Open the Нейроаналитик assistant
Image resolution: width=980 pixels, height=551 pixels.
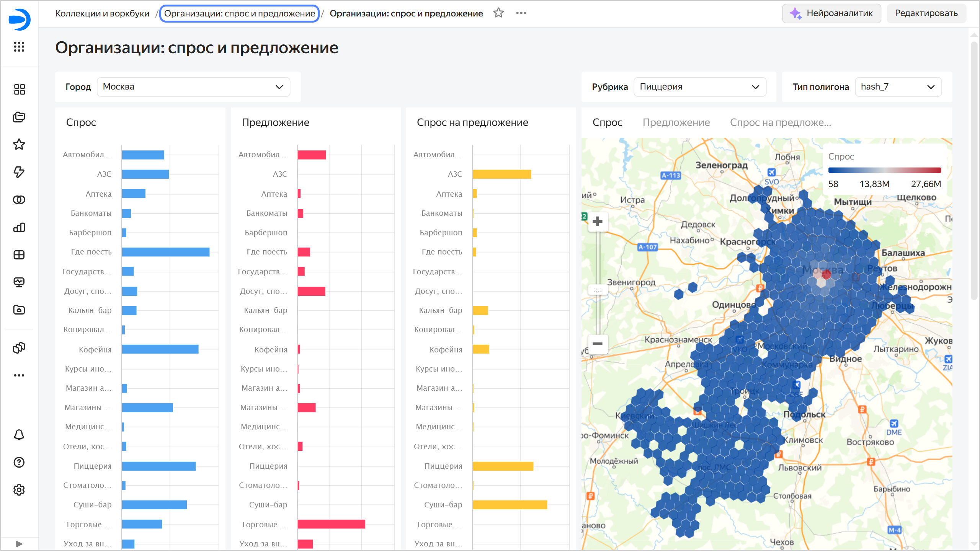(x=831, y=13)
